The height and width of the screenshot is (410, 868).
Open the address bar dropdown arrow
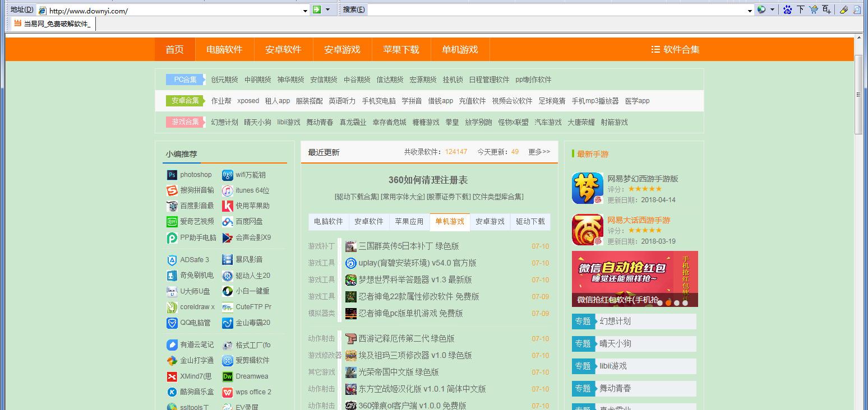point(305,10)
